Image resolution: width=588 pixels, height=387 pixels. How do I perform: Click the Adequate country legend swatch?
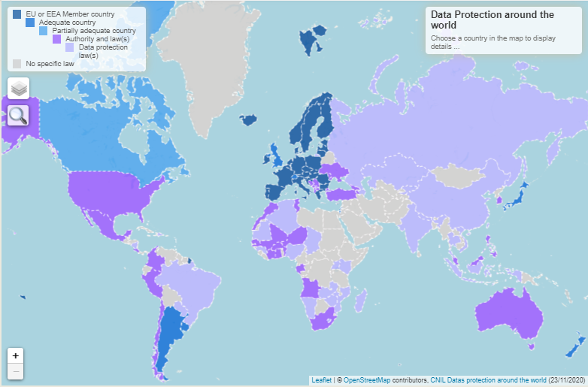[x=30, y=23]
